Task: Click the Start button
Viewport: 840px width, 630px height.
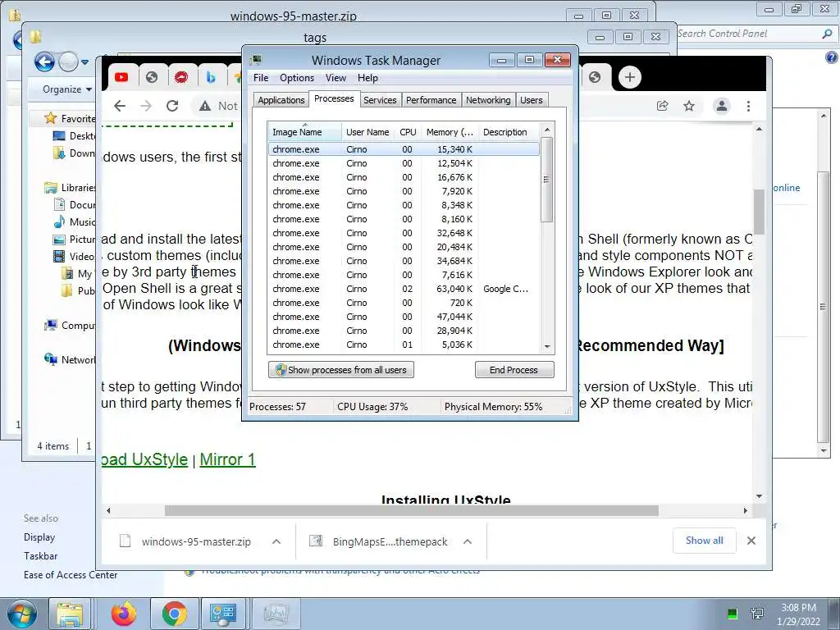Action: tap(22, 614)
